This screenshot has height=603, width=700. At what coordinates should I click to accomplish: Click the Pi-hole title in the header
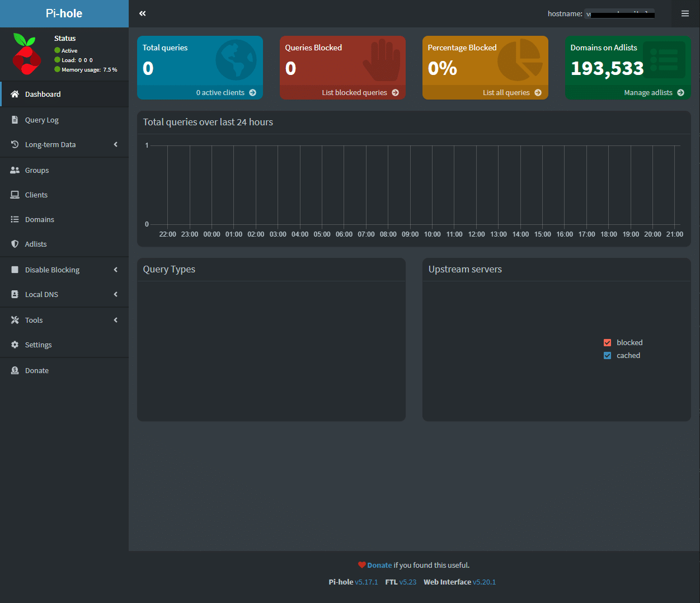click(64, 13)
